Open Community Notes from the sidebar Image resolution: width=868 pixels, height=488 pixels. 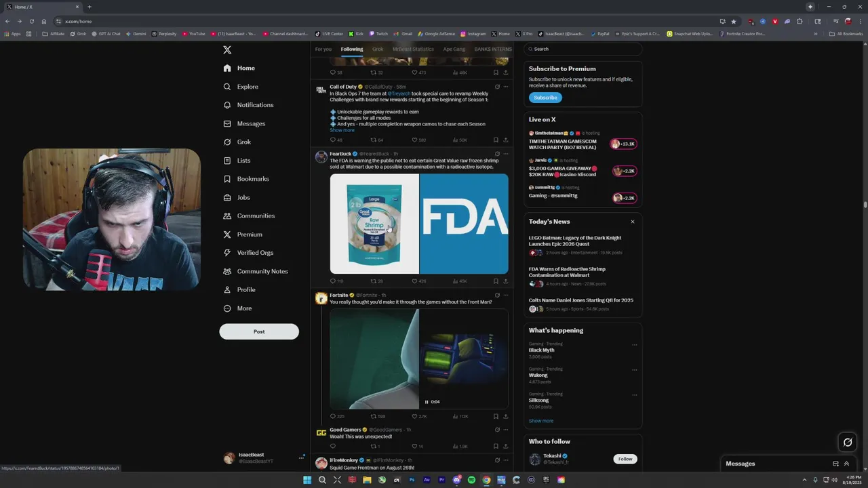(x=256, y=271)
